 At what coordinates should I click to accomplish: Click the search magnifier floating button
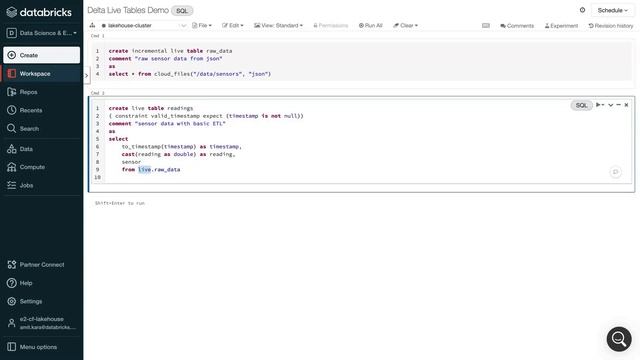pos(619,339)
